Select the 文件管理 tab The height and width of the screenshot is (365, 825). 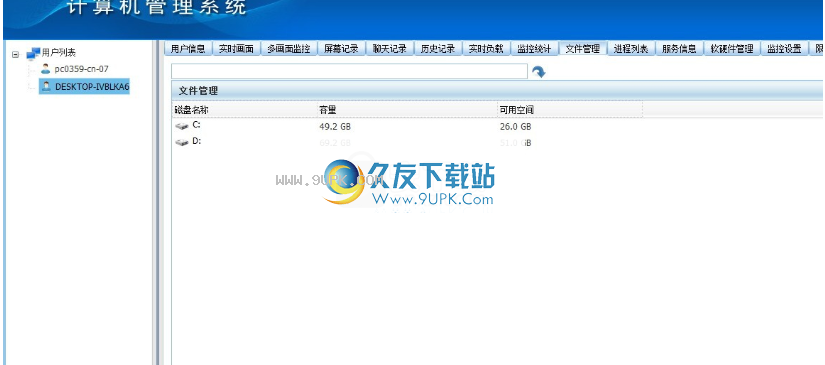[x=582, y=49]
